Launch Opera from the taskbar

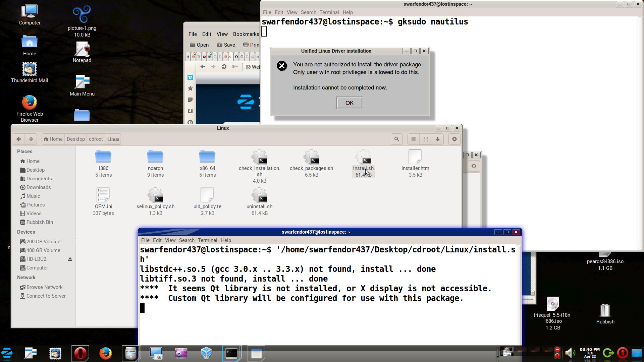tap(80, 353)
